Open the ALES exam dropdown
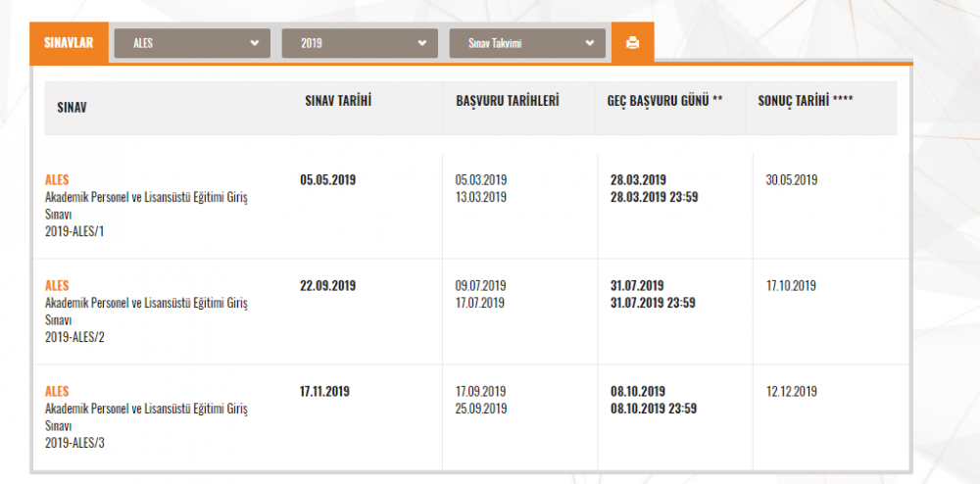Screen dimensions: 980x484 (192, 43)
